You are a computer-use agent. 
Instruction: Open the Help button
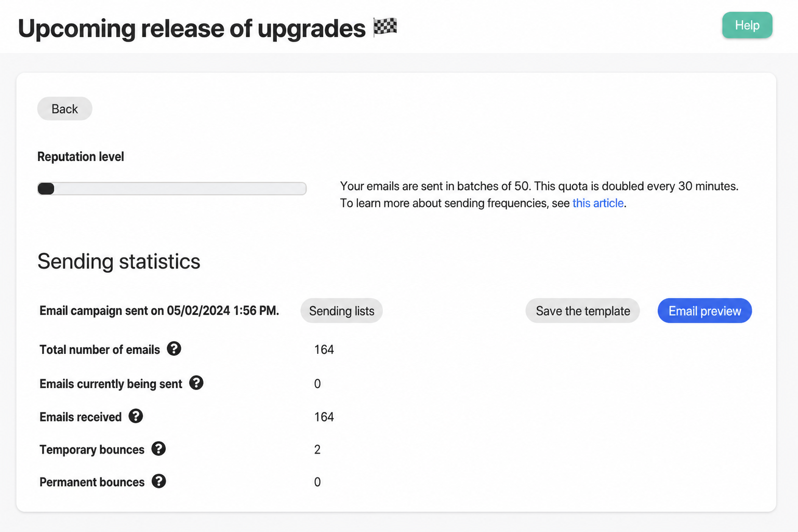tap(747, 25)
